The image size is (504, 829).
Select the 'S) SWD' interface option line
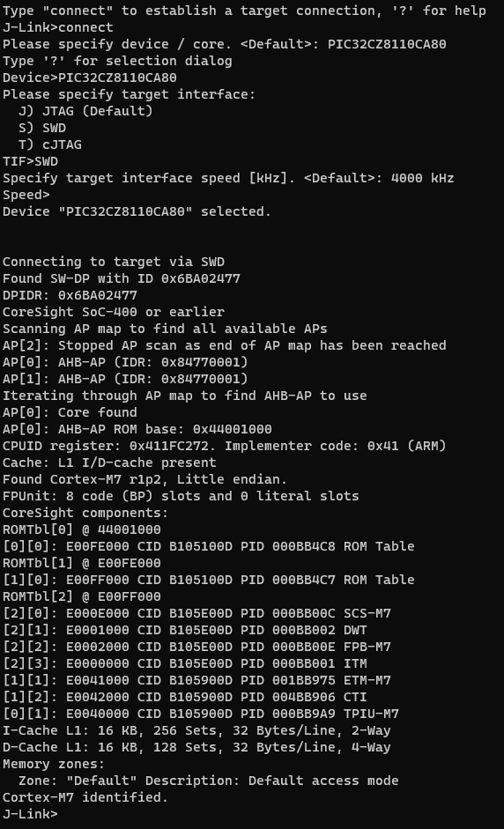click(42, 128)
